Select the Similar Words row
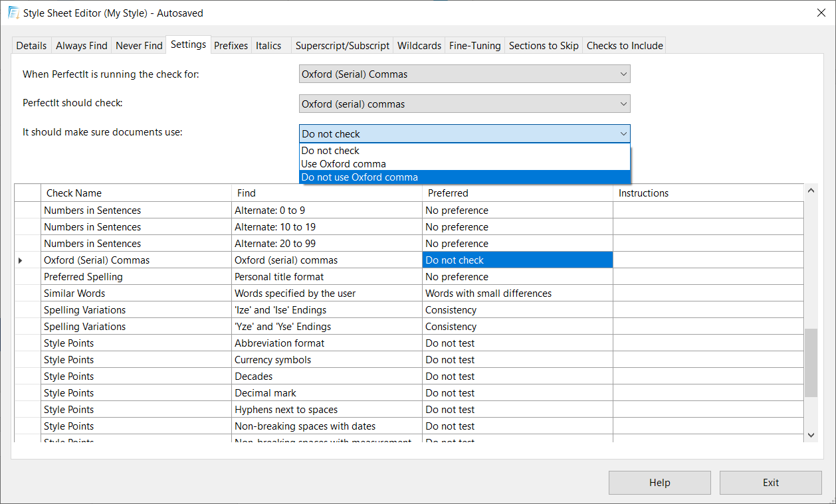Image resolution: width=836 pixels, height=504 pixels. [74, 294]
